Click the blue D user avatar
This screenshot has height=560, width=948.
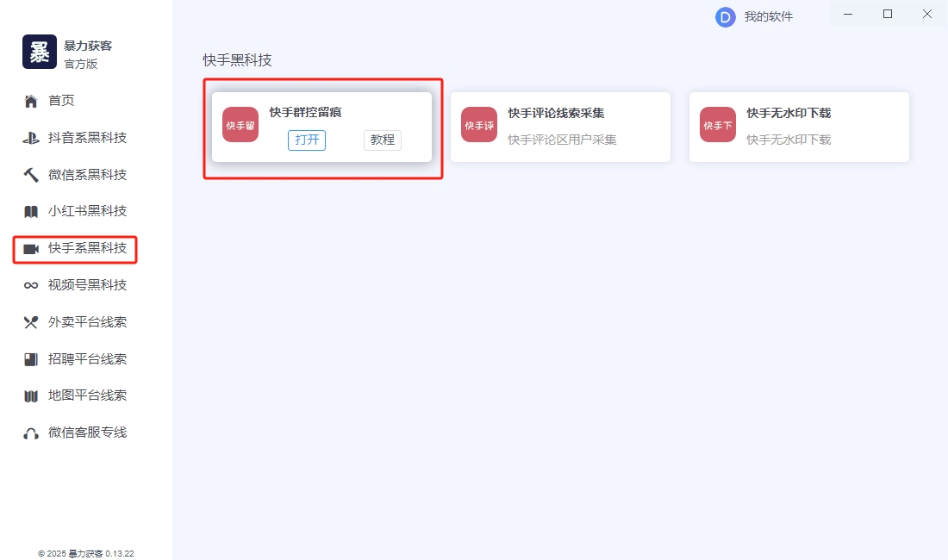pyautogui.click(x=726, y=17)
